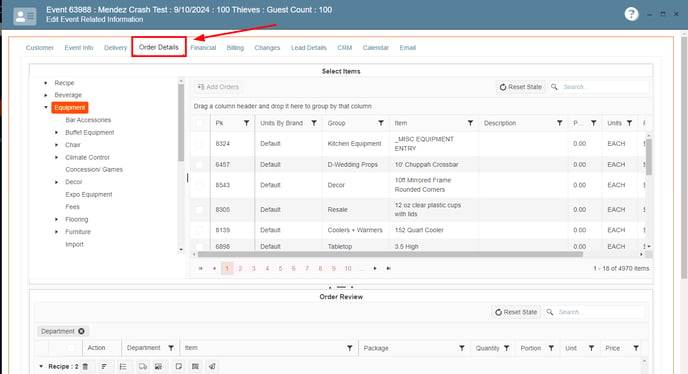
Task: Go to the last page of items
Action: [x=388, y=268]
